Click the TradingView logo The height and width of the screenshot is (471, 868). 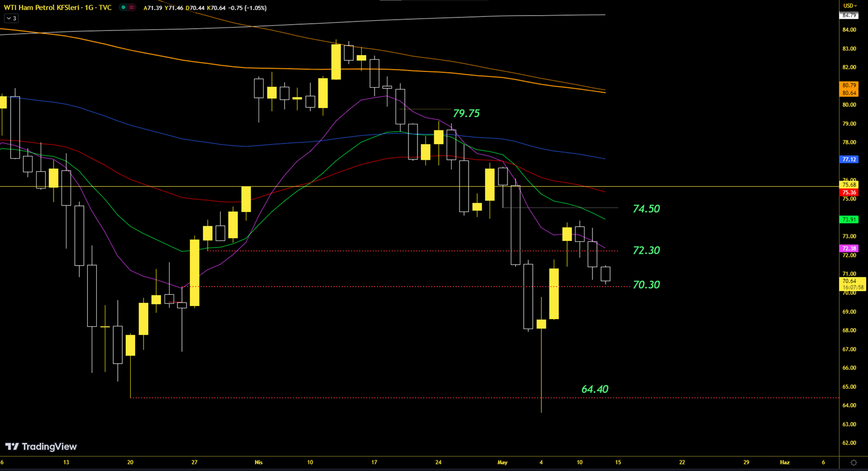pyautogui.click(x=41, y=447)
